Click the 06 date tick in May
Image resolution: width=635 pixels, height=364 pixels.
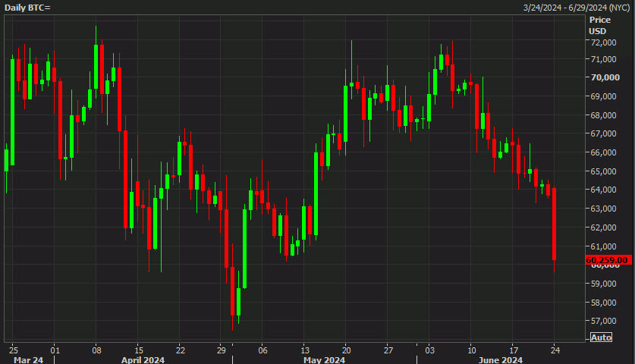(262, 350)
